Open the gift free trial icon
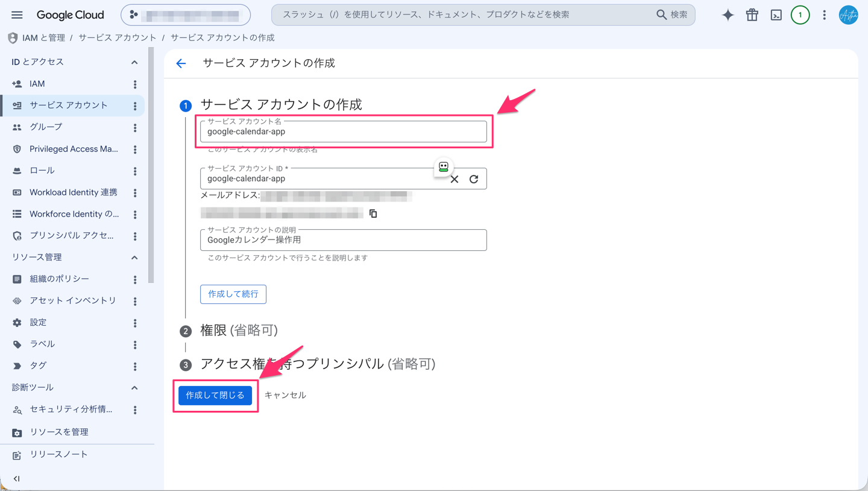 point(752,15)
